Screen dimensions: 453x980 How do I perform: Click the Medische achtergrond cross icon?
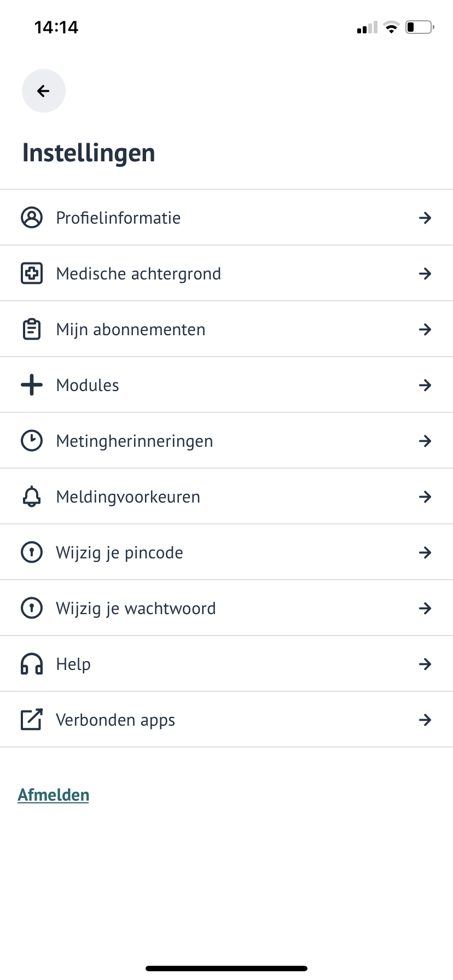[x=32, y=273]
